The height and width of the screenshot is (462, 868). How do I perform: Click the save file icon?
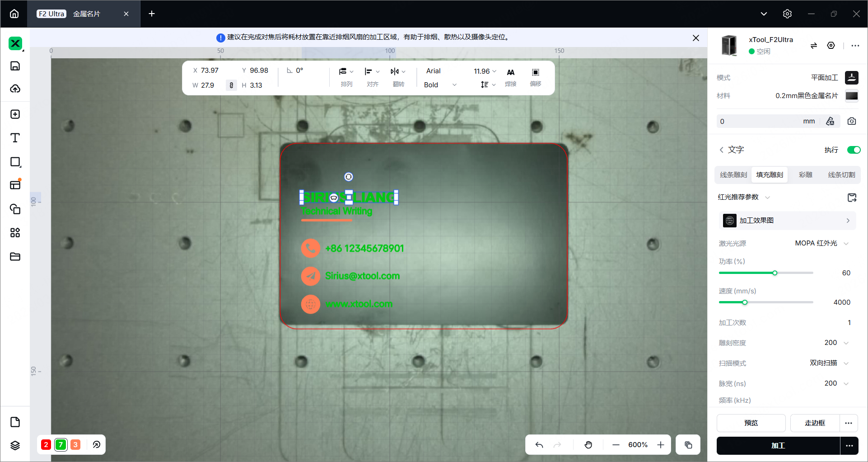(15, 66)
